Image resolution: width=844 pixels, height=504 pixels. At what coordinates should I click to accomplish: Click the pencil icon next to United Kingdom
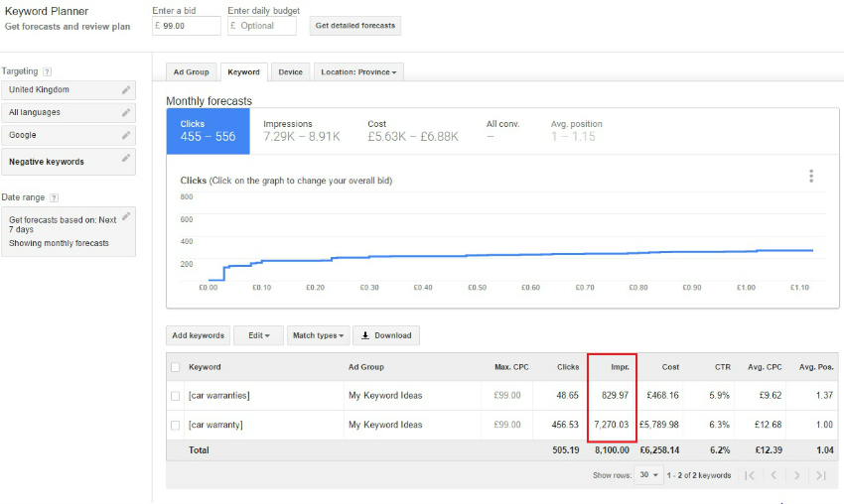tap(126, 90)
